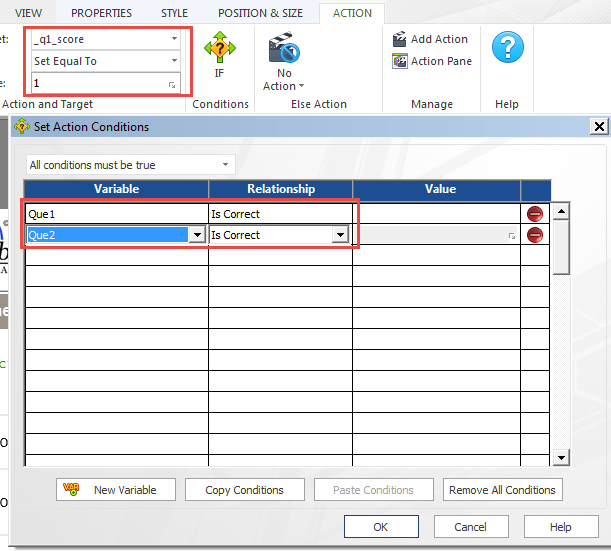Open the IF conditions icon
The height and width of the screenshot is (551, 611).
pyautogui.click(x=219, y=55)
